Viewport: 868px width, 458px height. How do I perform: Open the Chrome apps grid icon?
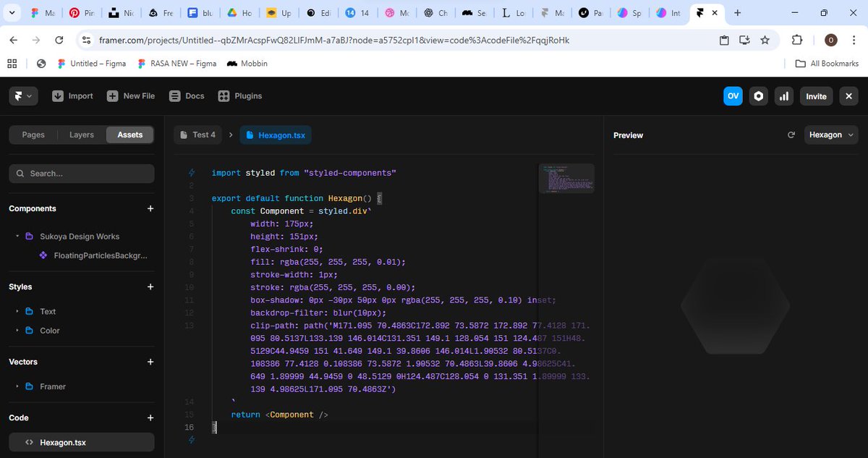tap(12, 64)
